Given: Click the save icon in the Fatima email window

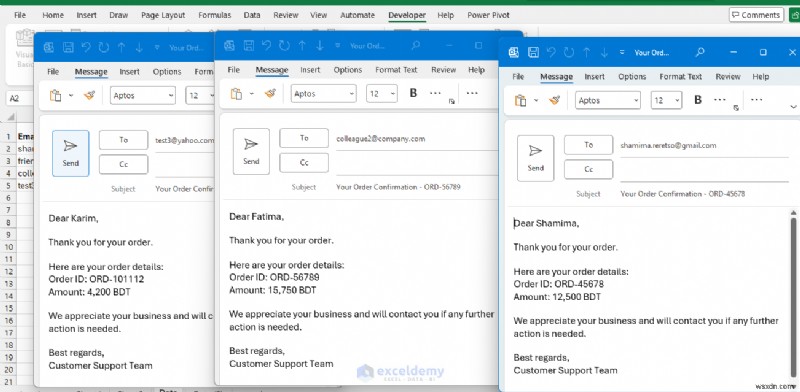Looking at the screenshot, I should [x=248, y=45].
